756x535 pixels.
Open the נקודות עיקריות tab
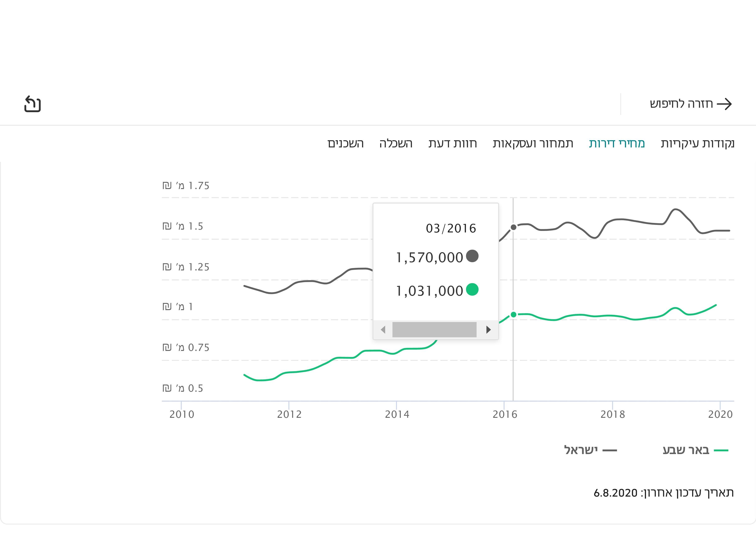click(x=697, y=144)
